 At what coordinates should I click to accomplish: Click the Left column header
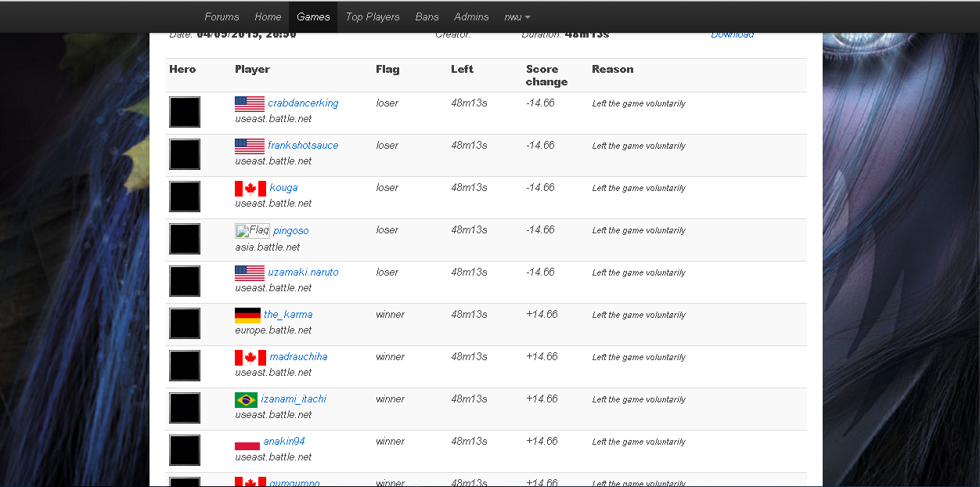click(462, 69)
